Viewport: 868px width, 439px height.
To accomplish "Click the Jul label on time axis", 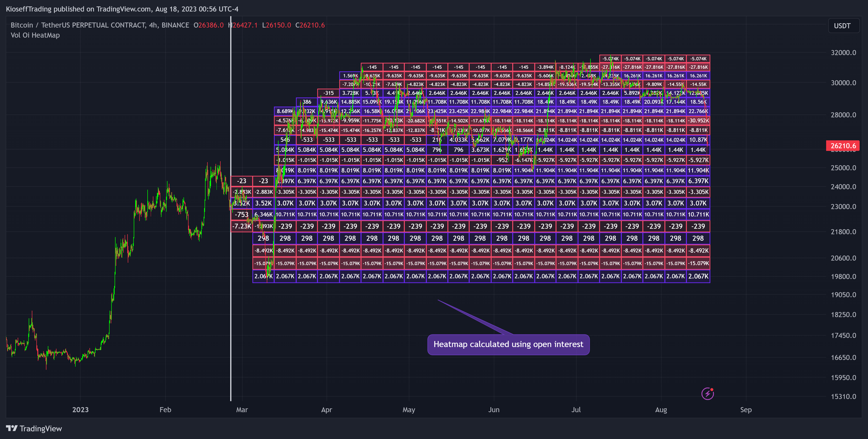I will [x=576, y=410].
